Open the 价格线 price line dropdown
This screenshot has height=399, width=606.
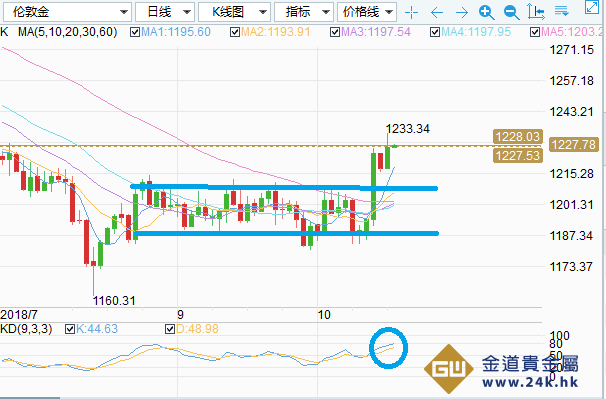[366, 12]
